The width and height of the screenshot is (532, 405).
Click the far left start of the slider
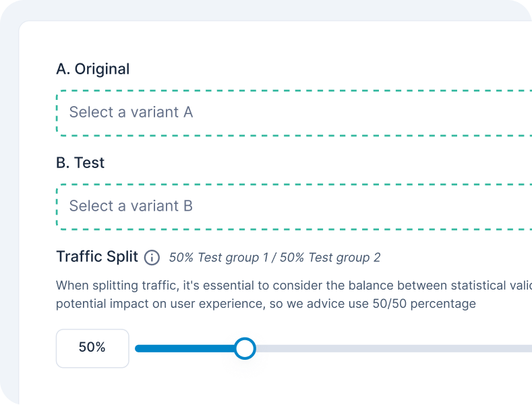(138, 348)
